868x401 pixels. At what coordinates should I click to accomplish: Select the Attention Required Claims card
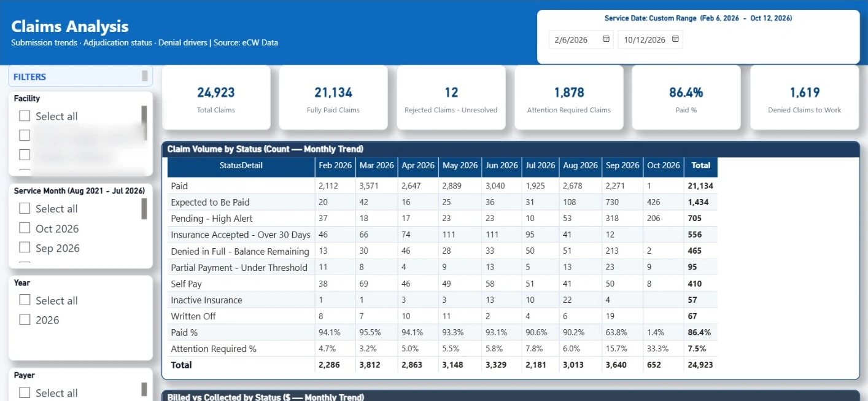tap(569, 98)
